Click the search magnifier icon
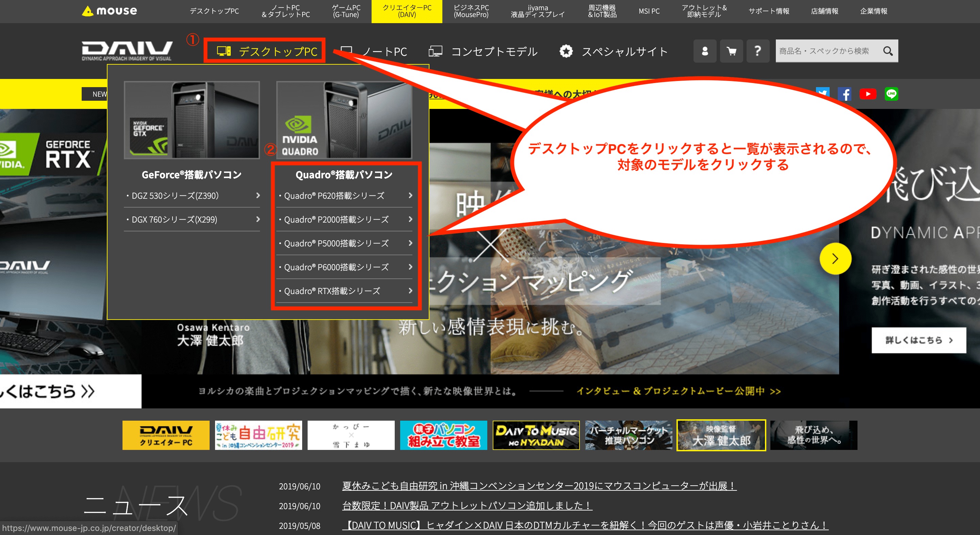 coord(887,51)
